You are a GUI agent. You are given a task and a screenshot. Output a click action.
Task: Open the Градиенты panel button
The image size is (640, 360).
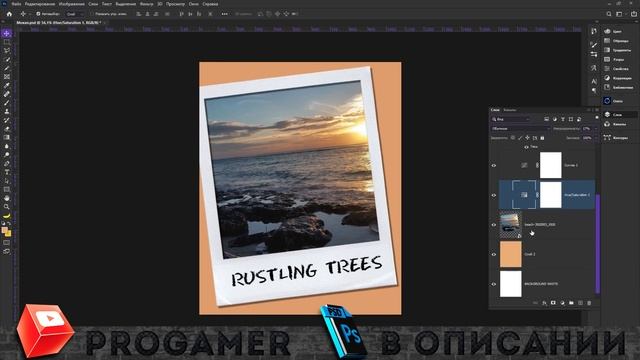pyautogui.click(x=617, y=50)
